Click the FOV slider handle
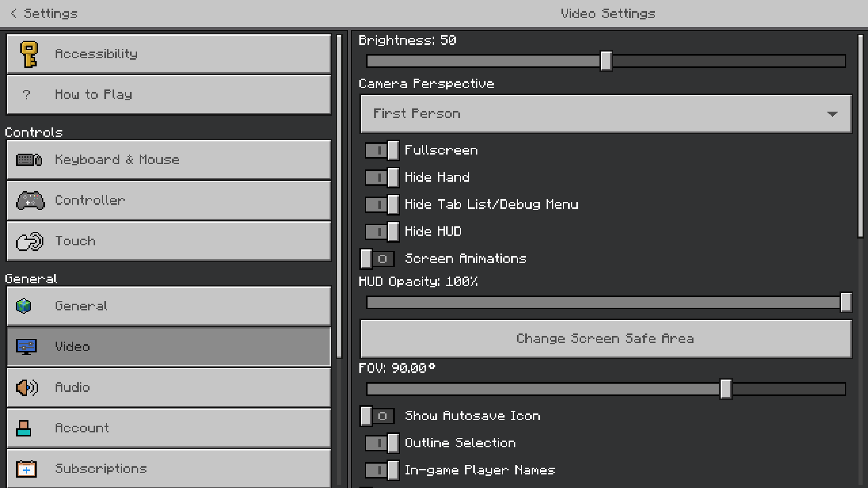The width and height of the screenshot is (868, 488). [726, 389]
